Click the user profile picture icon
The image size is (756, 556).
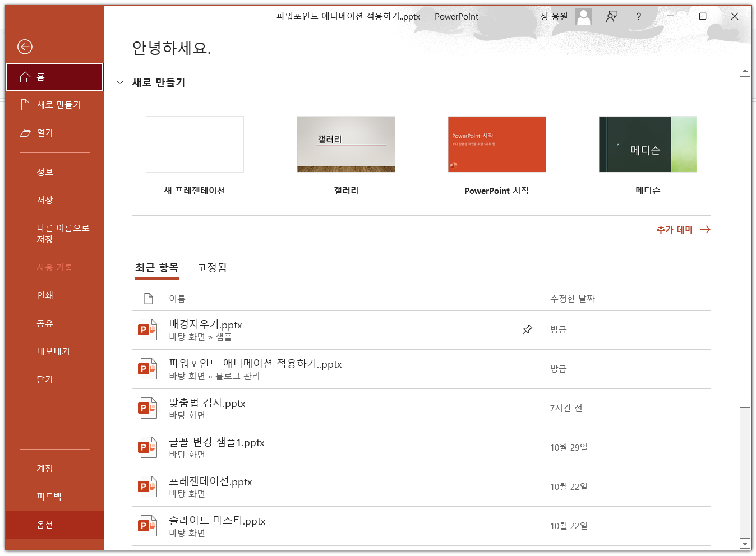(584, 16)
